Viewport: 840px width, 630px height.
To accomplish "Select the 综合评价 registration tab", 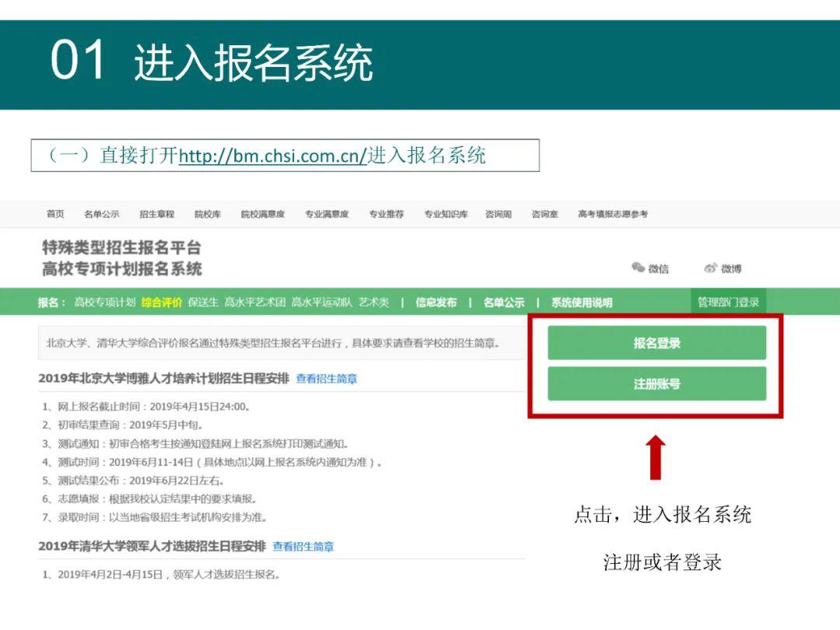I will 162,303.
